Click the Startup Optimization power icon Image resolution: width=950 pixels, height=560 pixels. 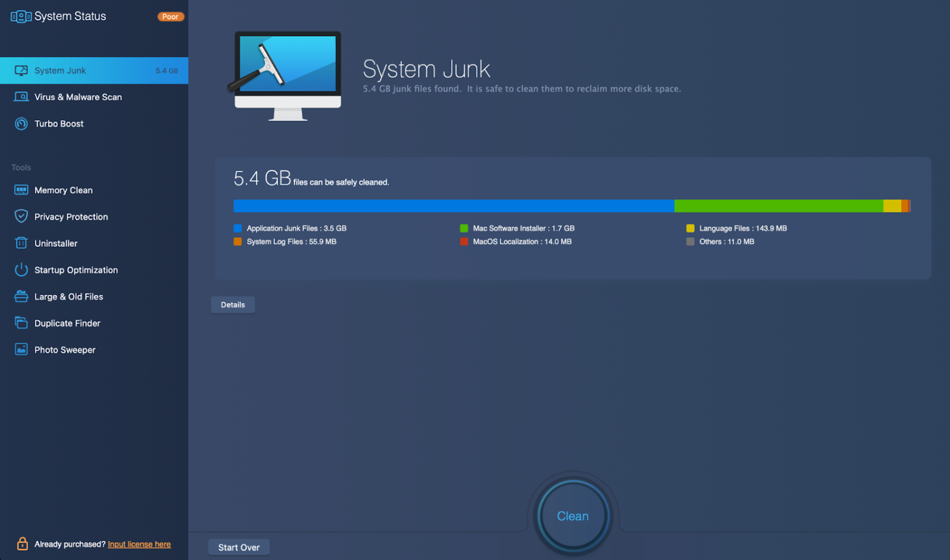pyautogui.click(x=21, y=270)
